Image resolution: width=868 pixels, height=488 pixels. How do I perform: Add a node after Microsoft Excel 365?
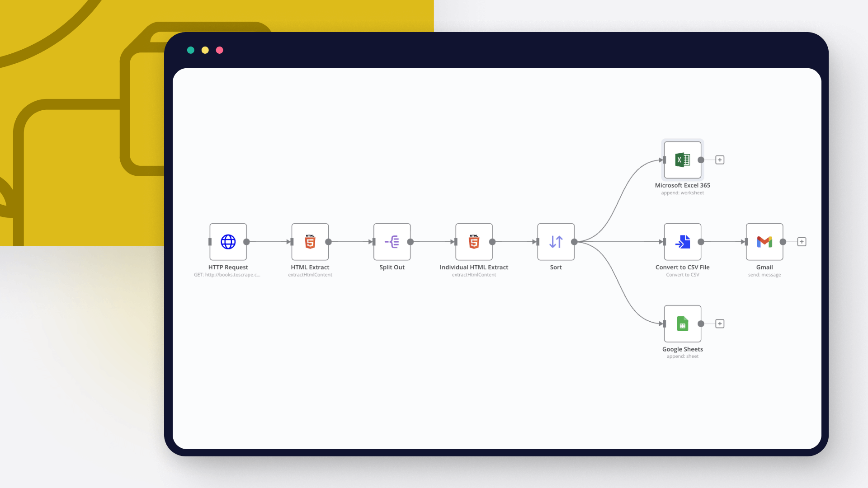point(720,160)
